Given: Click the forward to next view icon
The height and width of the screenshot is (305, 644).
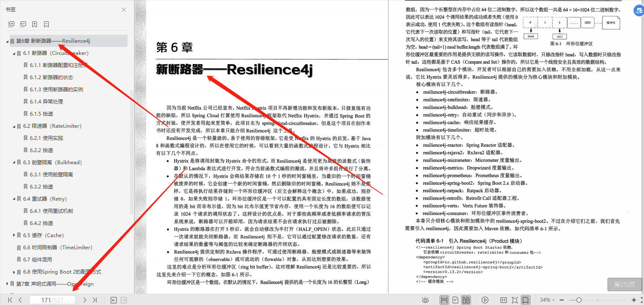Looking at the screenshot, I should click(x=124, y=300).
